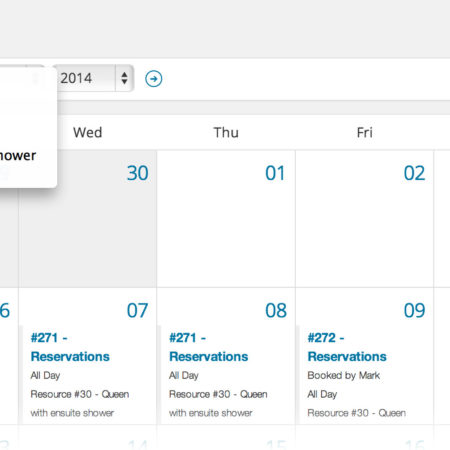Viewport: 450px width, 450px height.
Task: Click 'All Day' text under day 07 booking
Action: pyautogui.click(x=45, y=375)
